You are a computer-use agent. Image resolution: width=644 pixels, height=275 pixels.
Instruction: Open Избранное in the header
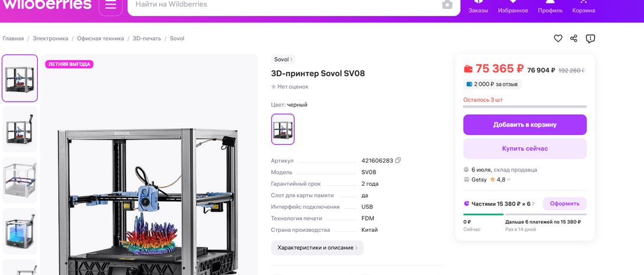pyautogui.click(x=513, y=7)
